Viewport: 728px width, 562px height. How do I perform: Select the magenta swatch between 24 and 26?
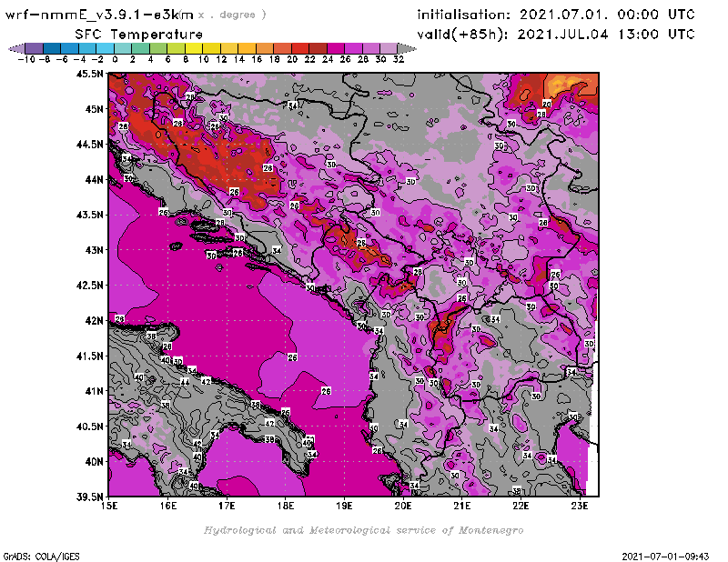click(x=335, y=49)
